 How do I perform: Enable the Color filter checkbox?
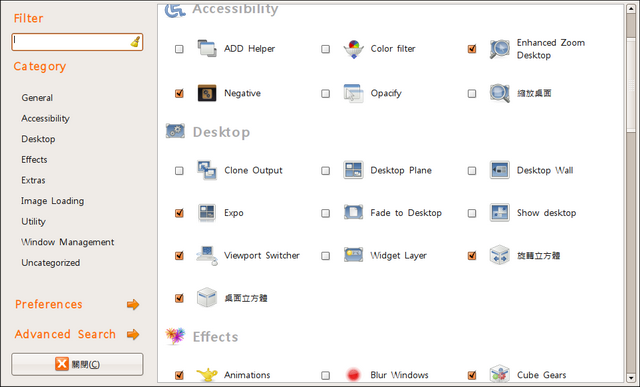pyautogui.click(x=325, y=49)
